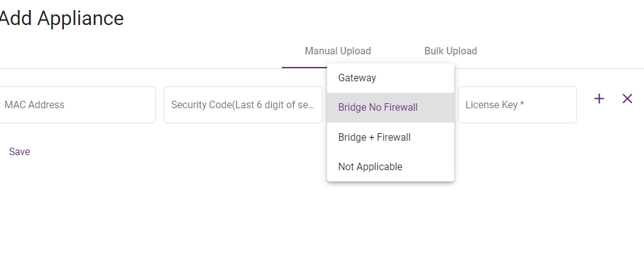
Task: Click the plus icon to add a row
Action: [599, 99]
